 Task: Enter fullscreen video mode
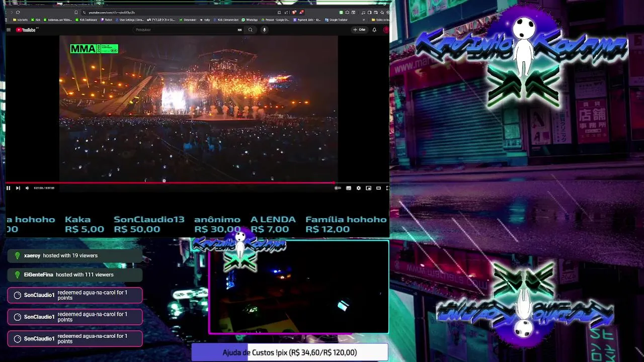[x=387, y=188]
